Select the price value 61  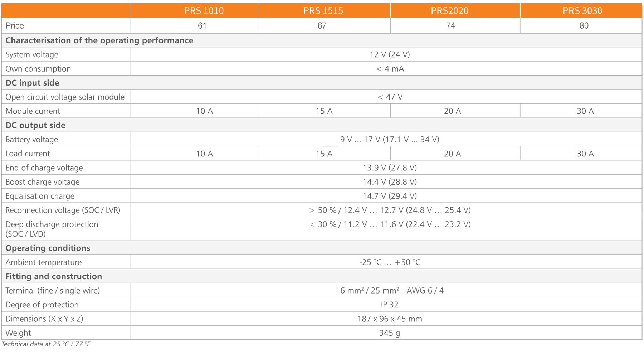(202, 26)
